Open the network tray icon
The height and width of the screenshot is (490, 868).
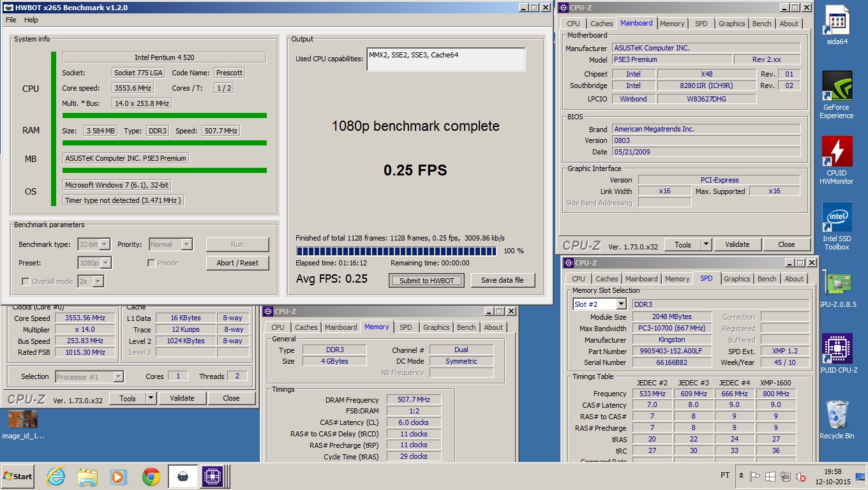coord(785,476)
